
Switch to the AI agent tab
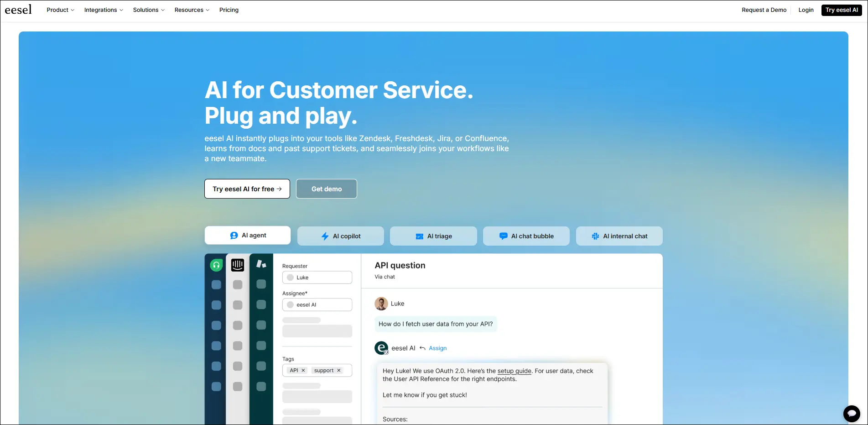tap(247, 235)
